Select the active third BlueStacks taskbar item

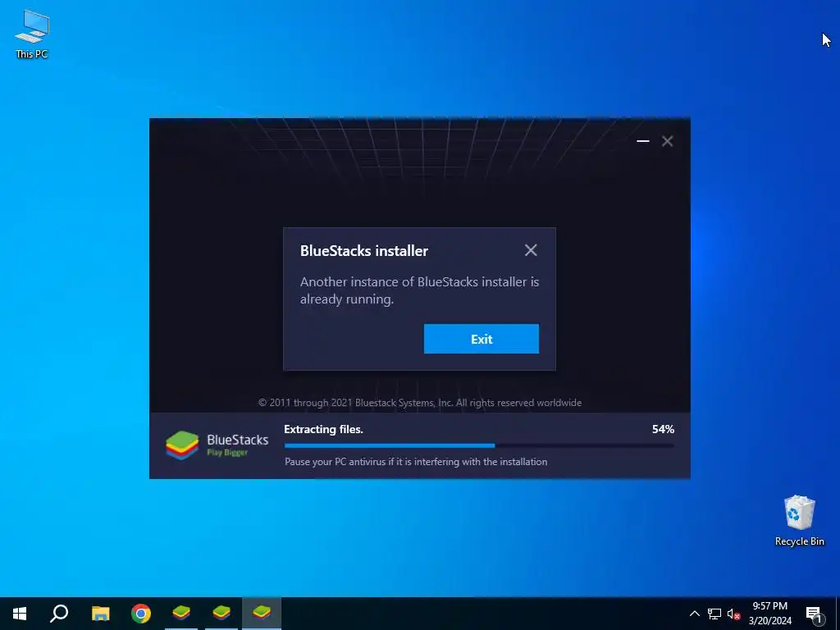[x=262, y=614]
